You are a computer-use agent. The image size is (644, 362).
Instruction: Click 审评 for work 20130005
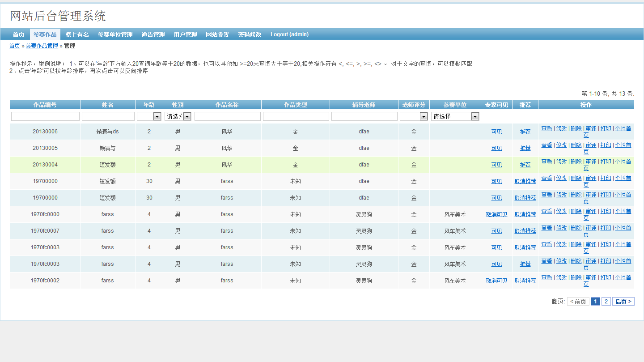tap(591, 145)
